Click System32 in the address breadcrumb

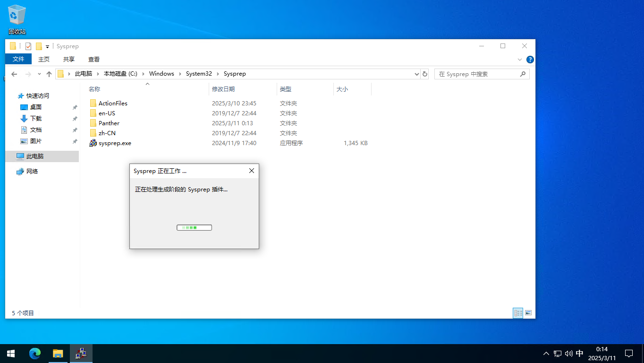(199, 74)
